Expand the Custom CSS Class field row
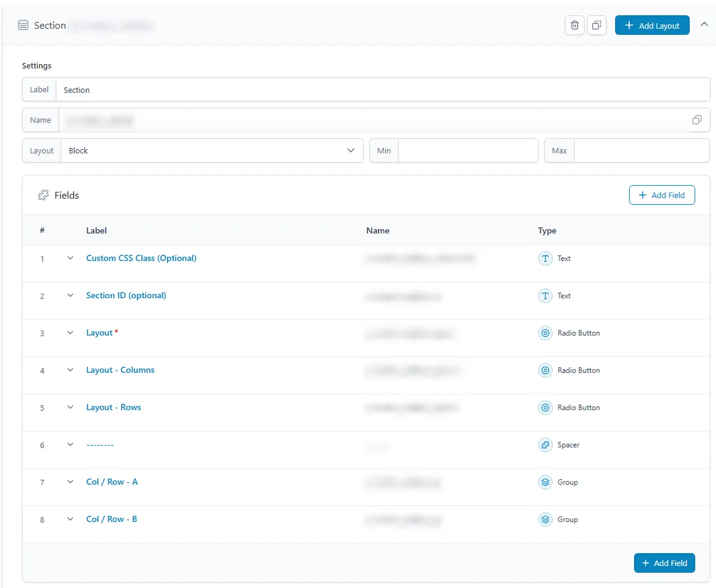Screen dimensions: 716x588 pos(70,258)
